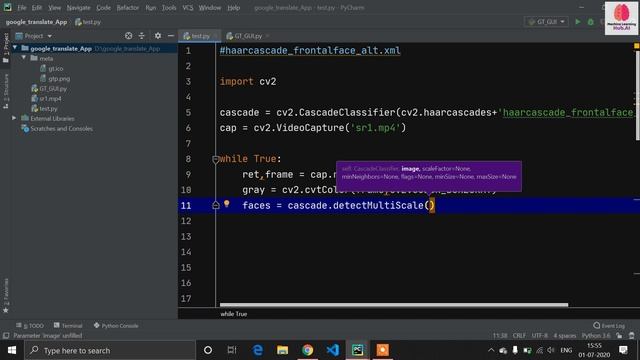640x360 pixels.
Task: Switch to the GT_GUI.py editor tab
Action: [x=247, y=36]
